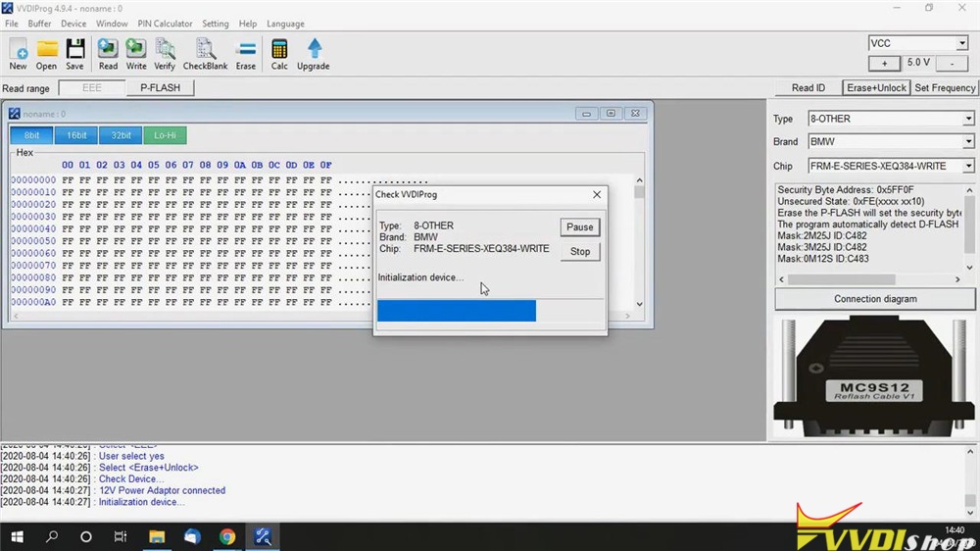Open File Explorer from taskbar
Screen dimensions: 980x551
pos(156,536)
